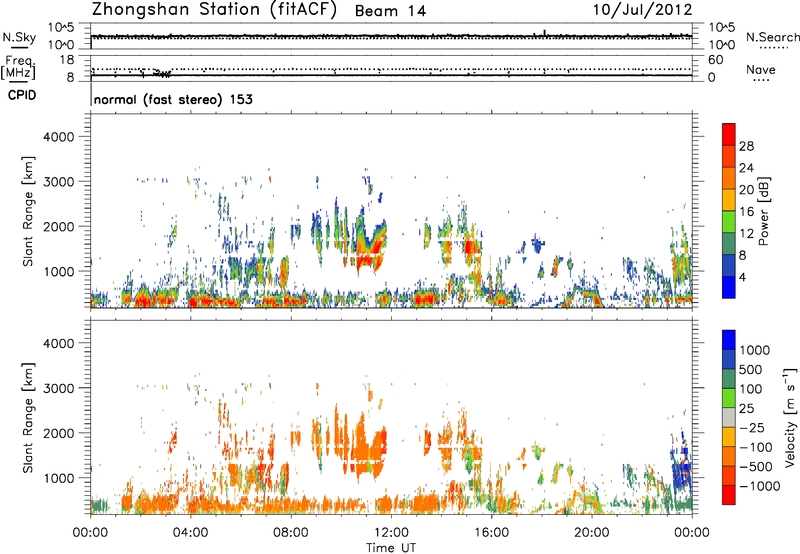800x554 pixels.
Task: Click the gray segment of velocity colorbar
Action: point(729,417)
